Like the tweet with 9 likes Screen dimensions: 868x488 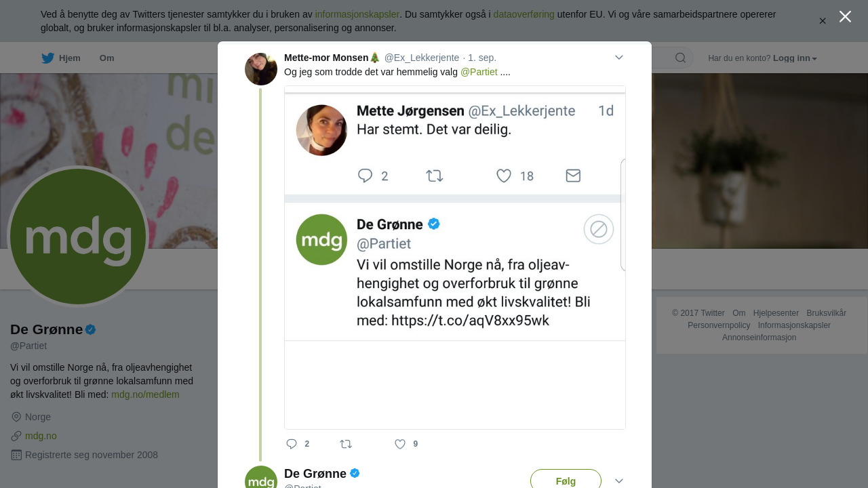click(x=400, y=444)
